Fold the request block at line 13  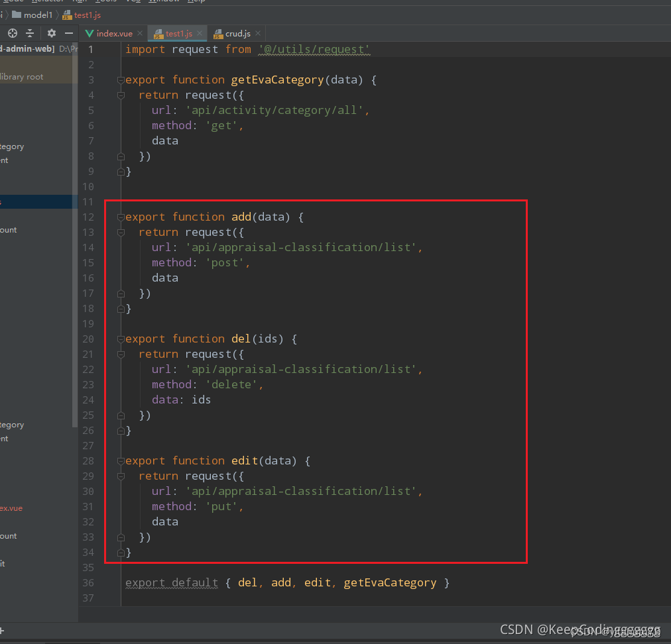click(121, 233)
